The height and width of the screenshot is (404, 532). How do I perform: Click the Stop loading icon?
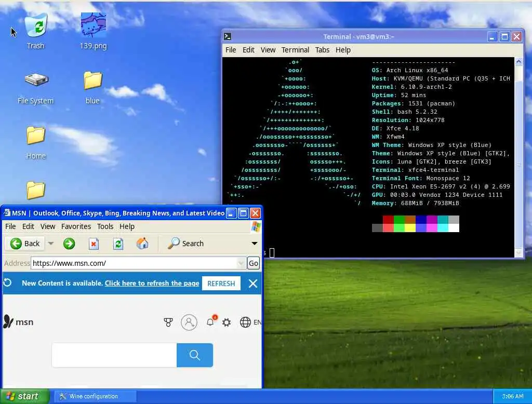[x=94, y=244]
